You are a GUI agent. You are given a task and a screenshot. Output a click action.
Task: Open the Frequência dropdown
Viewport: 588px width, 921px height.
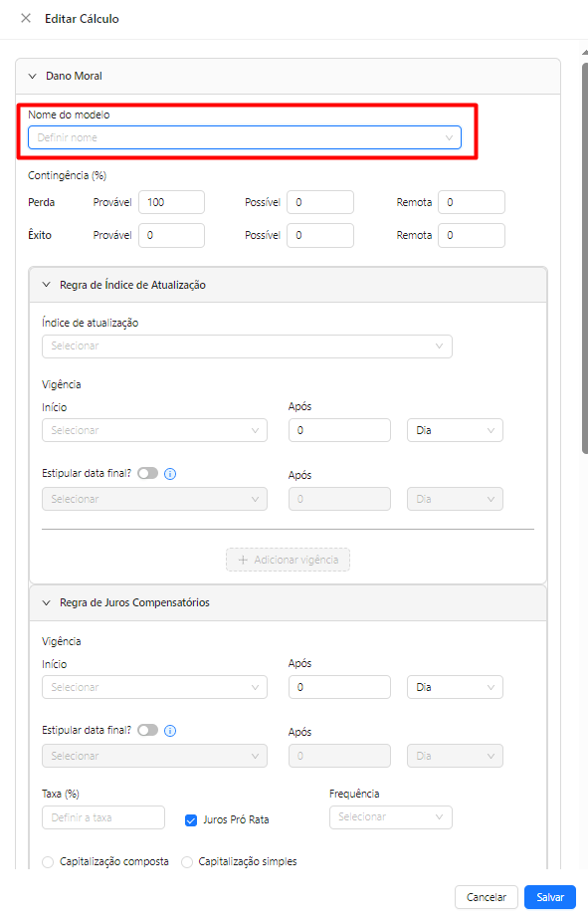(391, 817)
